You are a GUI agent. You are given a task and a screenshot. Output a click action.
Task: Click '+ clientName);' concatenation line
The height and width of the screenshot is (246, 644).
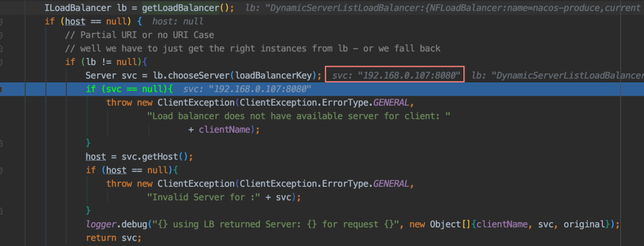point(224,130)
